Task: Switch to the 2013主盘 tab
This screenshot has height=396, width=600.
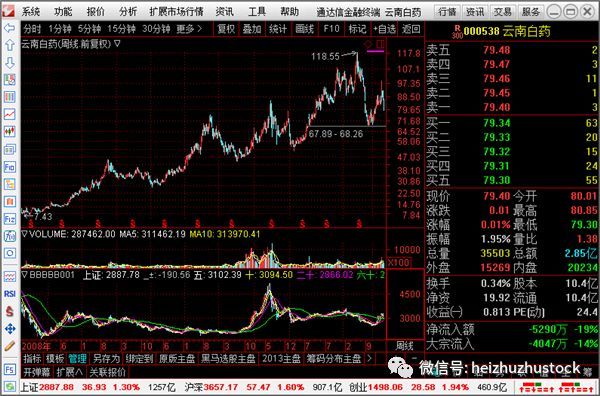Action: (281, 359)
